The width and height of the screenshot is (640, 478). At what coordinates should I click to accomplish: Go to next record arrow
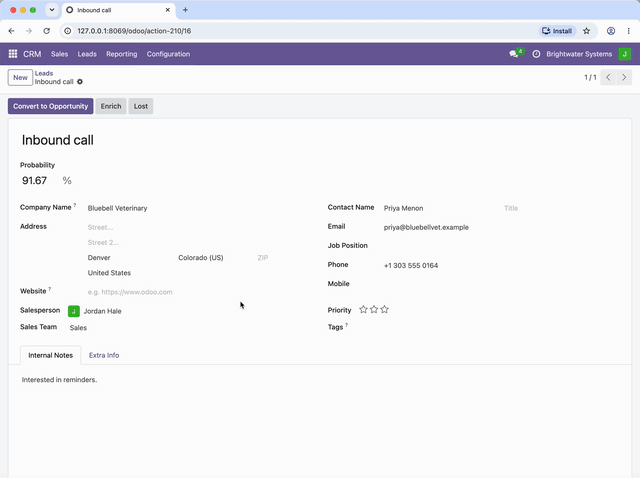coord(624,77)
